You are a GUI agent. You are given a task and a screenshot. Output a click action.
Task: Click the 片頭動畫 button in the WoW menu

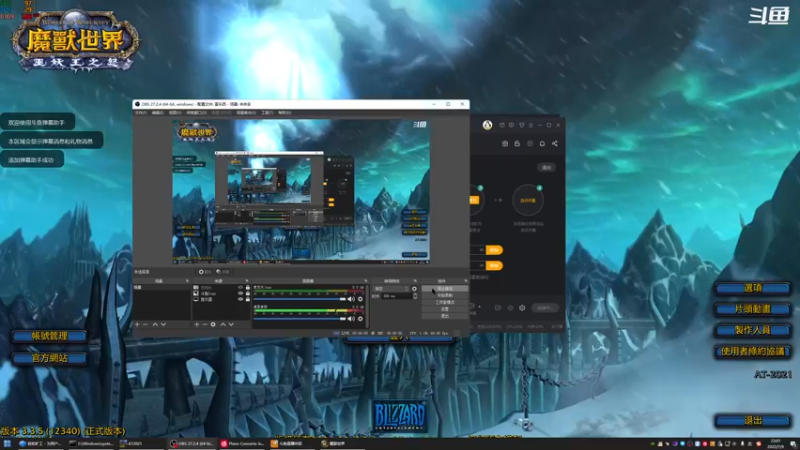(753, 309)
